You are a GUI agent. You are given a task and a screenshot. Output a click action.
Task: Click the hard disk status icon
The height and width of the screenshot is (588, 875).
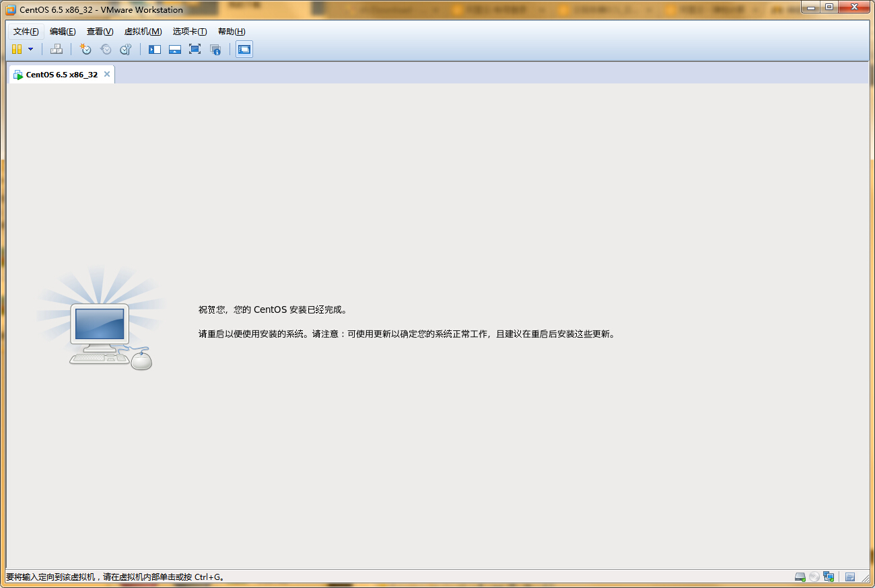[x=800, y=577]
